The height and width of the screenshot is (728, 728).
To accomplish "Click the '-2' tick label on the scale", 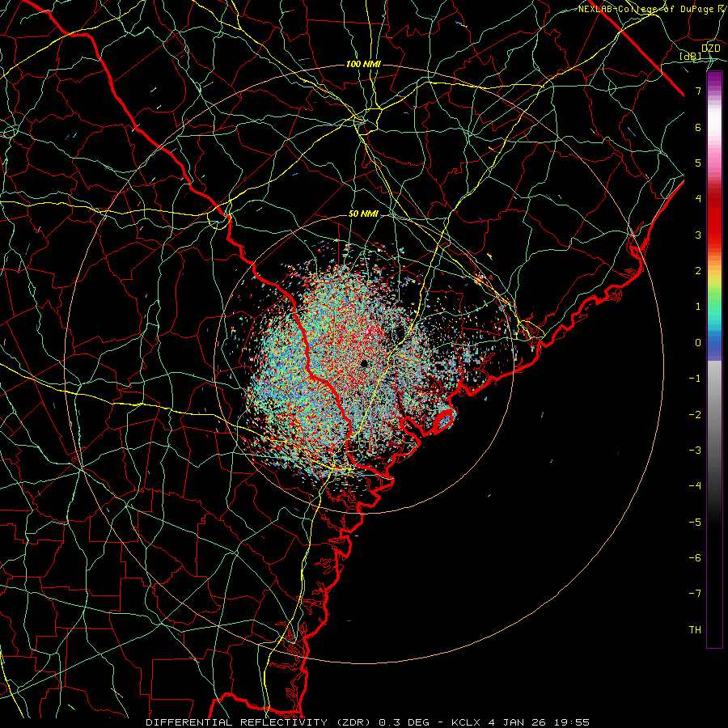I will tap(695, 415).
